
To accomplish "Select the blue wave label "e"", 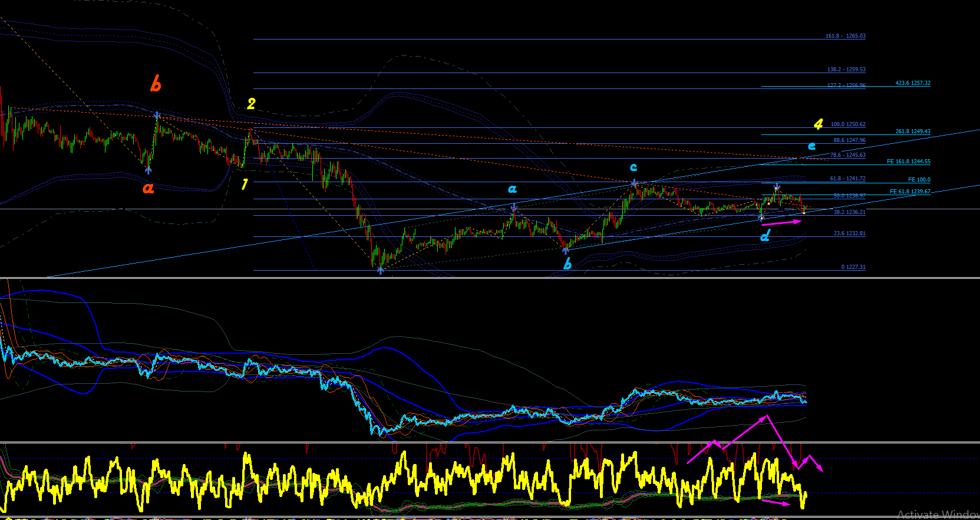I will pos(812,146).
